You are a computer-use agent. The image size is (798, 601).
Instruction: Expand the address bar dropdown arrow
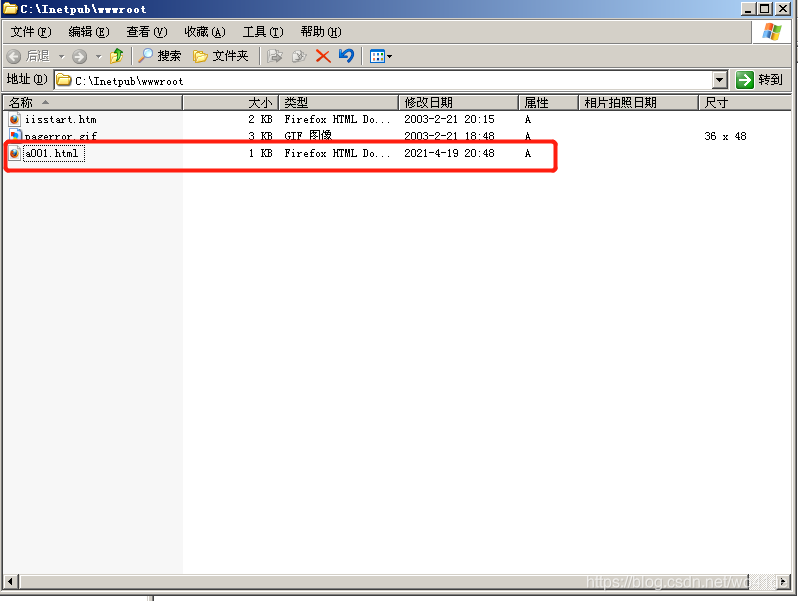point(720,80)
